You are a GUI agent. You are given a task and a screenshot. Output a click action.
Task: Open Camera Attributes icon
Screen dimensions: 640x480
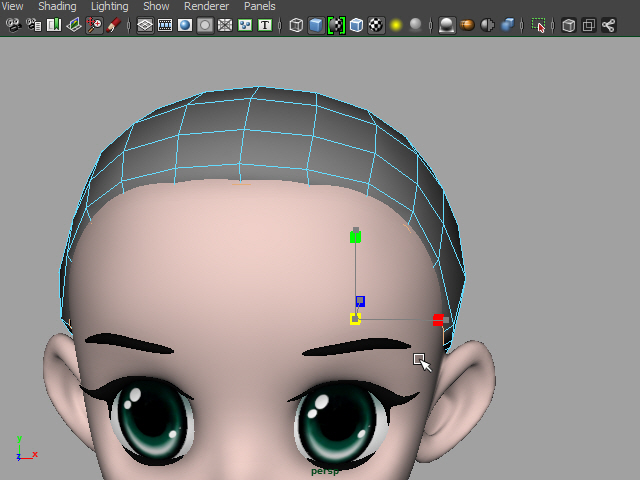[x=34, y=25]
